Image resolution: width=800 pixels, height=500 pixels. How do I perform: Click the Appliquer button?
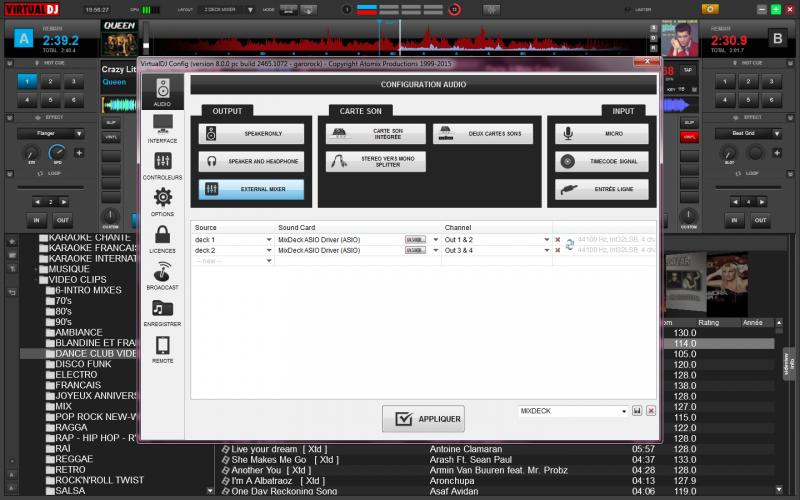(x=423, y=419)
